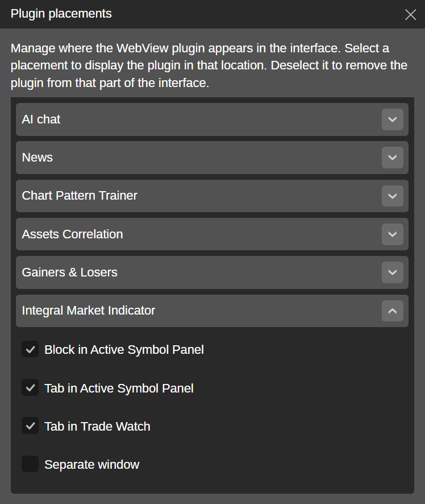
Task: Click the Gainers & Losers label text
Action: pos(69,272)
